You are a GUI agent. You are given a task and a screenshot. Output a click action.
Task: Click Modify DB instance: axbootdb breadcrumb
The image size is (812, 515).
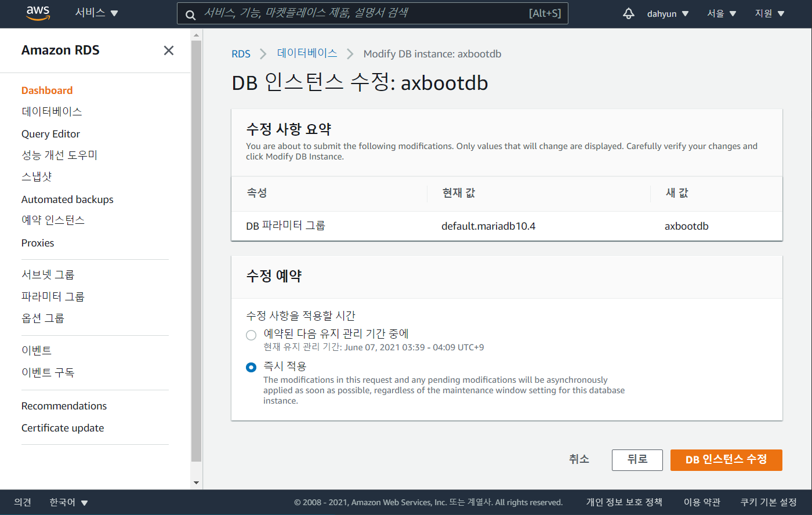coord(432,54)
